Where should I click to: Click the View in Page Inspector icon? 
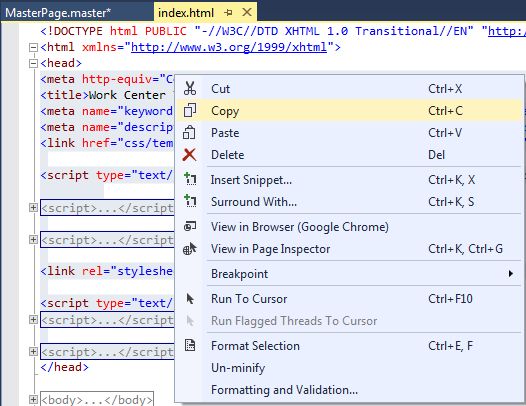coord(190,249)
